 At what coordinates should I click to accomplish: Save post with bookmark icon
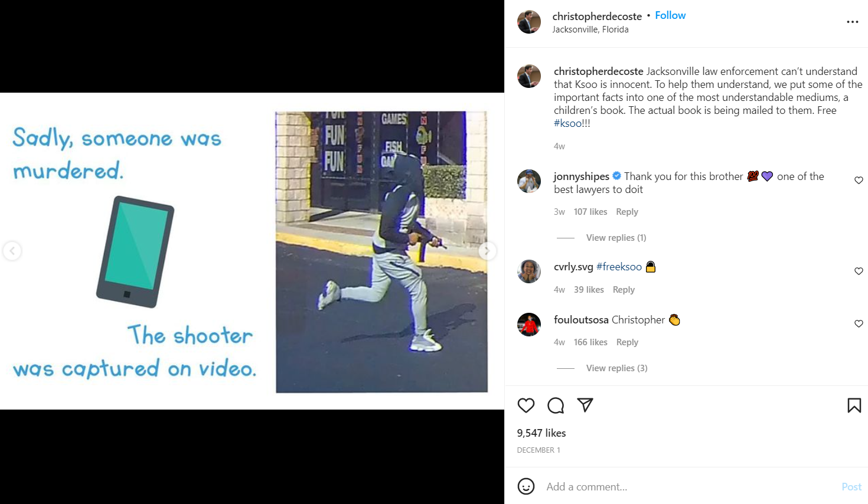(854, 405)
